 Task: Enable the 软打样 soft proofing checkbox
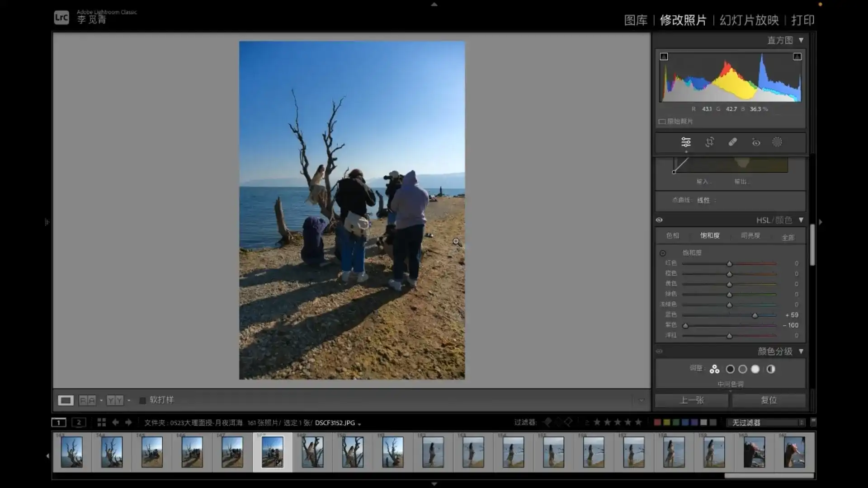[x=142, y=400]
